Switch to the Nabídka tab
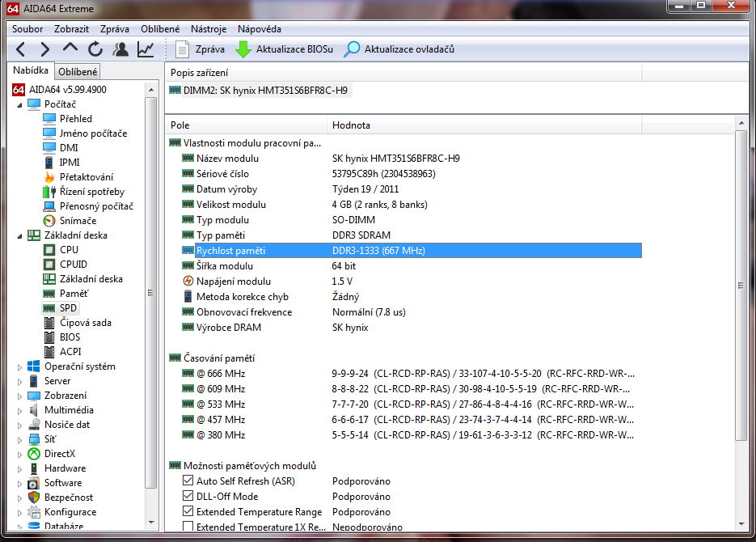This screenshot has width=756, height=542. (x=31, y=70)
